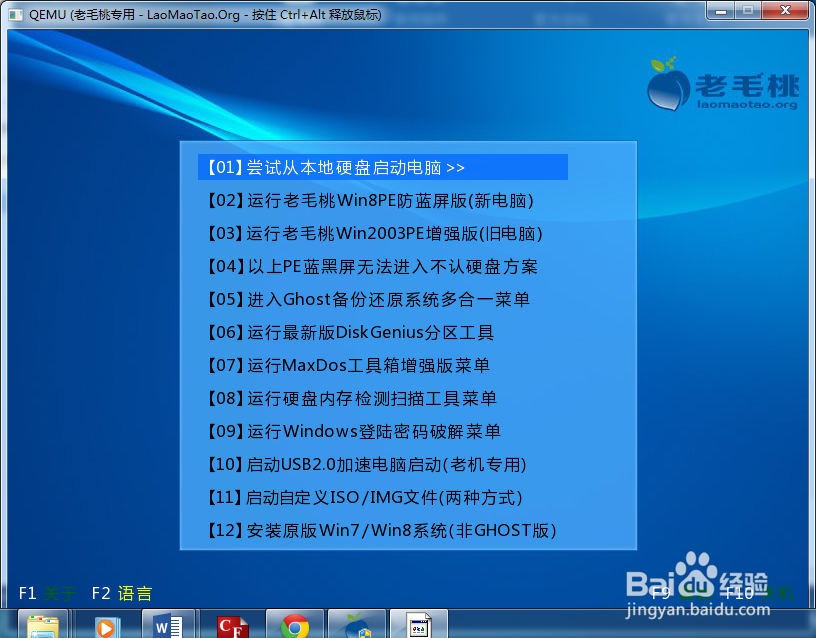Select entry 11 boot custom ISO/IMG file
Screen dimensions: 816x638
[365, 497]
